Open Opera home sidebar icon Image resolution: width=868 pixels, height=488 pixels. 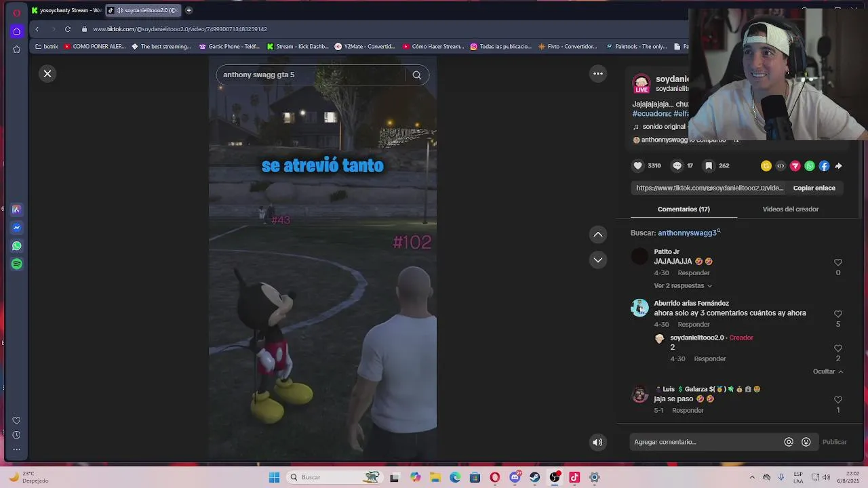(x=16, y=31)
